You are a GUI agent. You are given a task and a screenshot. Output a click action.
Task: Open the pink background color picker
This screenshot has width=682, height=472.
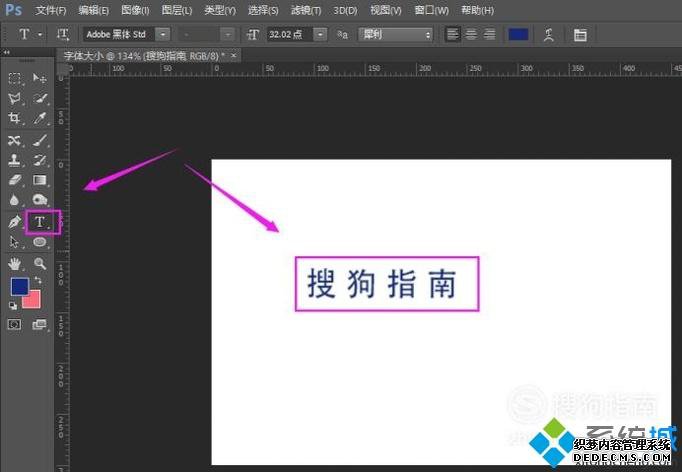click(33, 301)
